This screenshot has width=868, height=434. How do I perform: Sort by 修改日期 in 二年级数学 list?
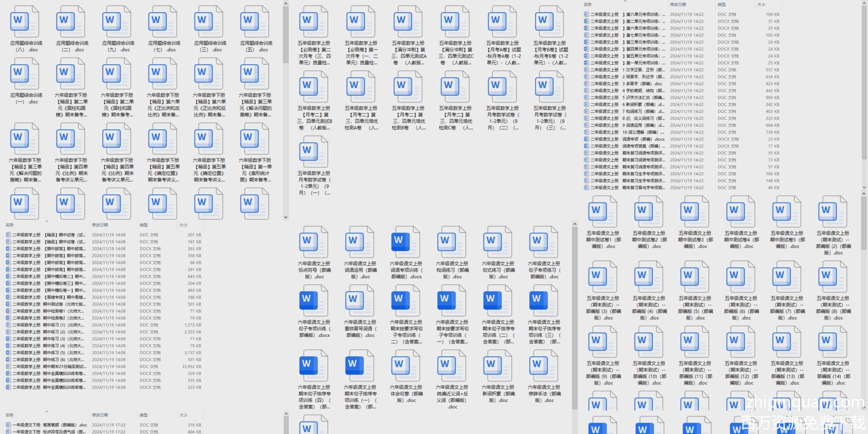point(100,225)
